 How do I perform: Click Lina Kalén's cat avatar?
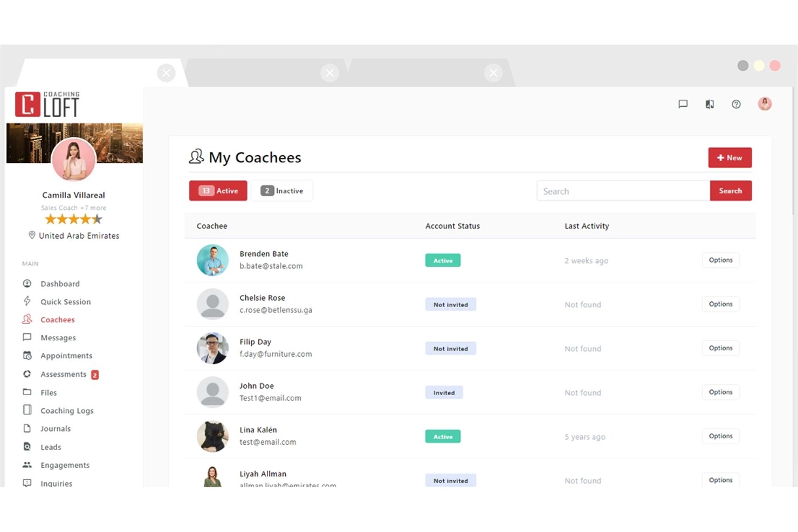(212, 436)
